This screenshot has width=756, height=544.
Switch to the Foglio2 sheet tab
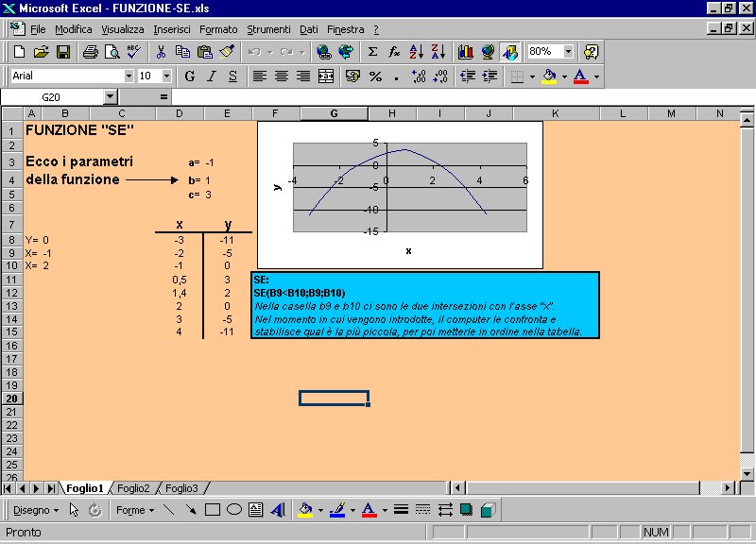pos(134,488)
